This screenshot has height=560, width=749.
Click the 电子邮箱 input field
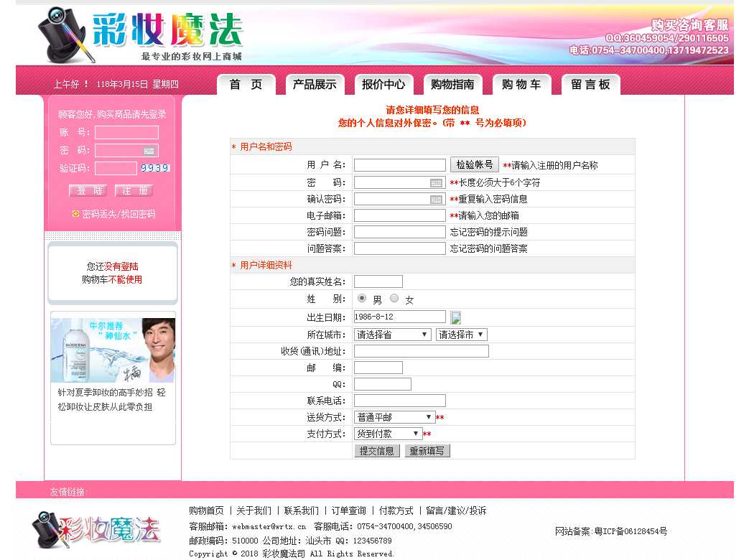(x=399, y=215)
